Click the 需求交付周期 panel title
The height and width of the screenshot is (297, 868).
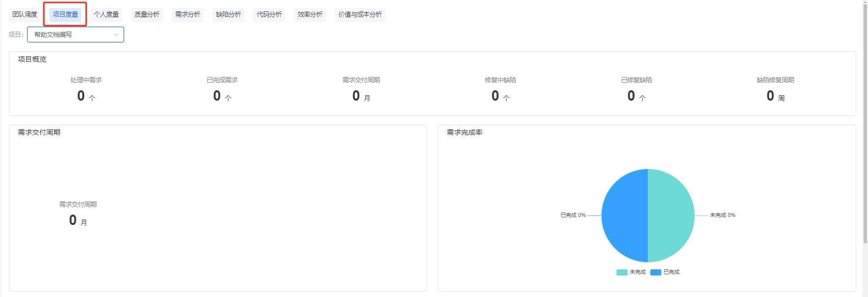(39, 132)
